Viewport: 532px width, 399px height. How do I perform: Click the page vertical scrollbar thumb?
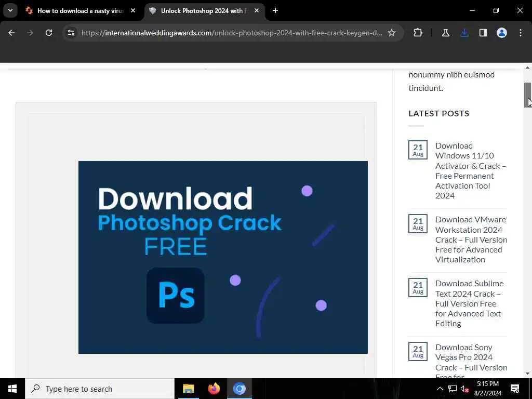[x=528, y=95]
